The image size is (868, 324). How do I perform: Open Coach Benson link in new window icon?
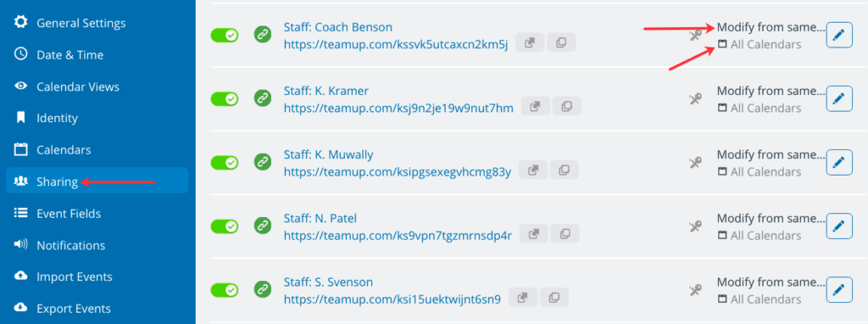[530, 42]
